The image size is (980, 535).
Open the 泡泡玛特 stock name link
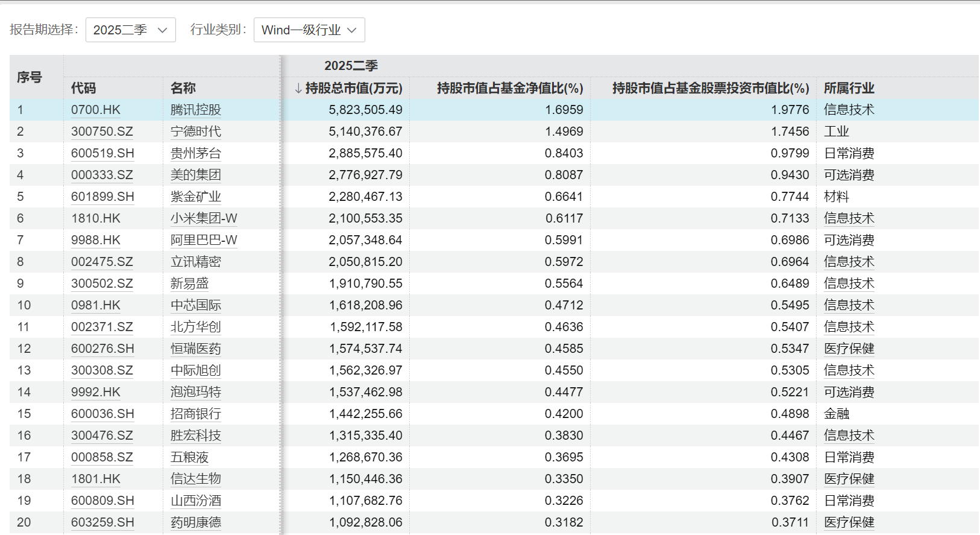195,392
